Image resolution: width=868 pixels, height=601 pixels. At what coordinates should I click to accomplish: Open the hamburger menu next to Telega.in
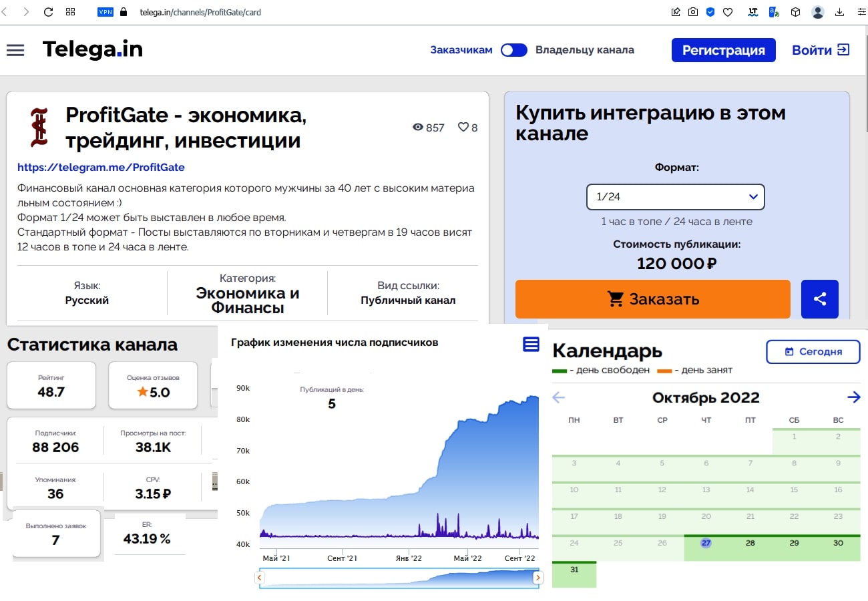click(x=15, y=50)
